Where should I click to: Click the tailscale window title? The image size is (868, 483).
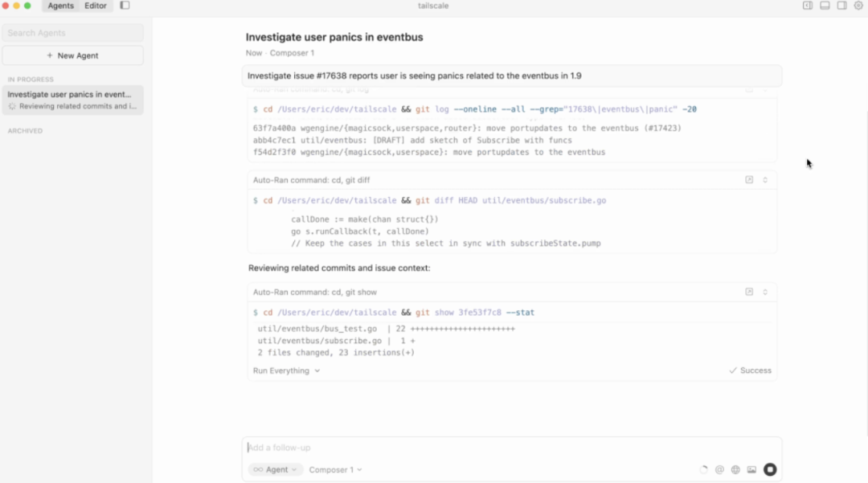coord(433,6)
